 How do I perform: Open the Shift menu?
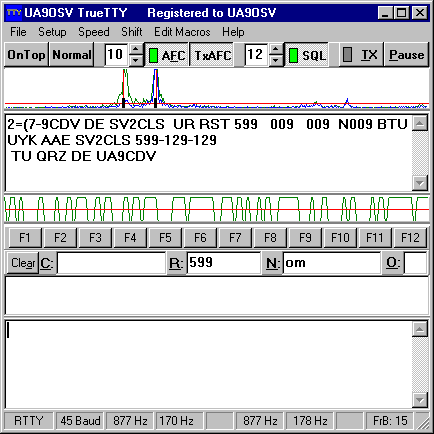pyautogui.click(x=131, y=32)
